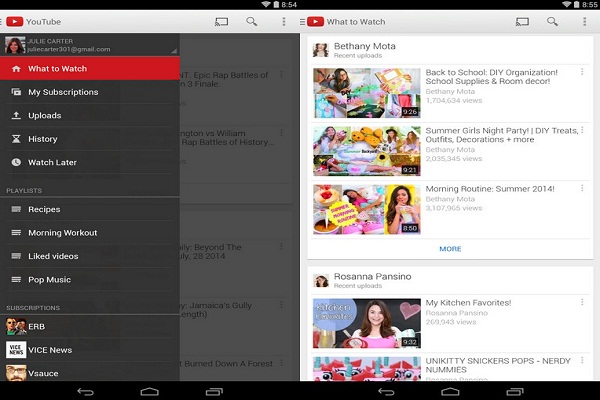The image size is (600, 400).
Task: Open the overflow menu in the left YouTube toolbar
Action: tap(284, 21)
